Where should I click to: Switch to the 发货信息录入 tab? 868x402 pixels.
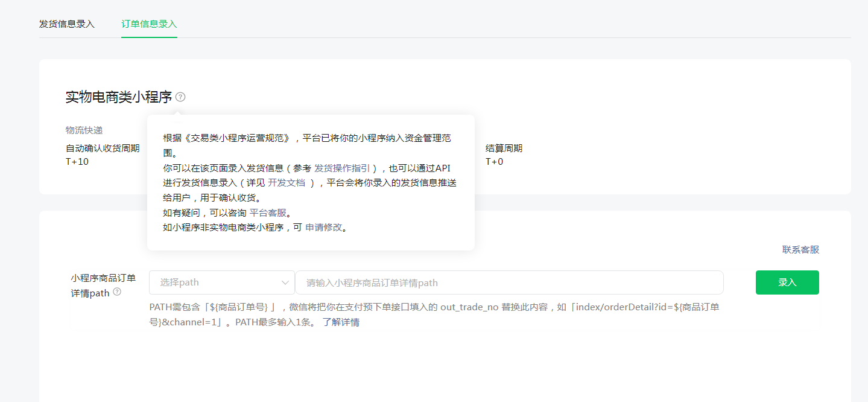click(67, 24)
